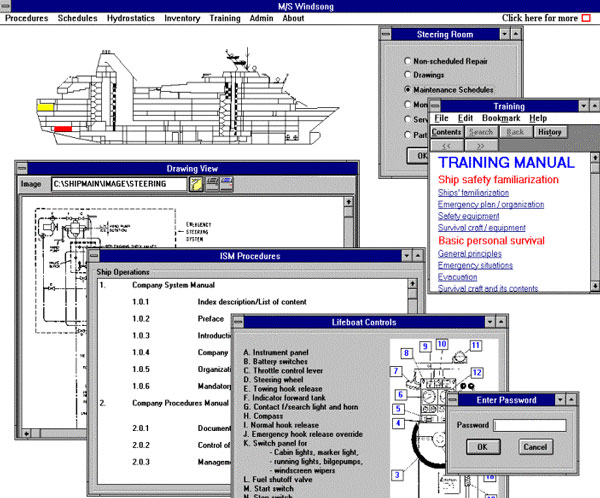Click the yellow map icon in Drawing View
The height and width of the screenshot is (498, 600).
tap(196, 184)
